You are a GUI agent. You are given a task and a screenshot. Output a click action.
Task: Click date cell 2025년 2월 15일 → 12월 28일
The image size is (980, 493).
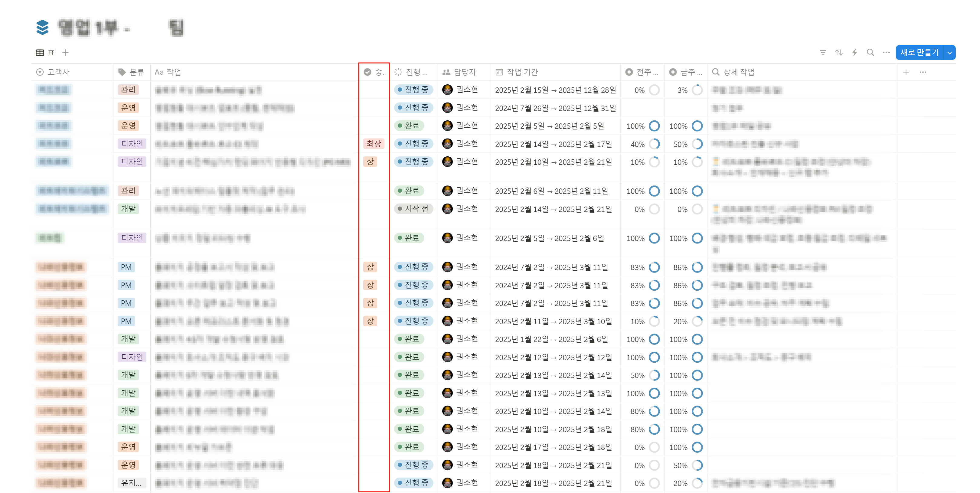(555, 90)
